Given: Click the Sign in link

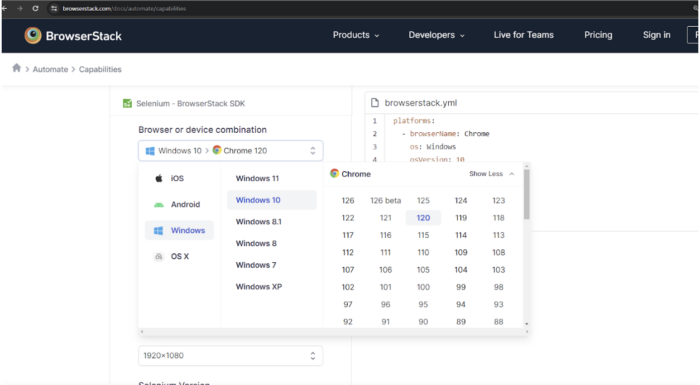Looking at the screenshot, I should [x=656, y=35].
